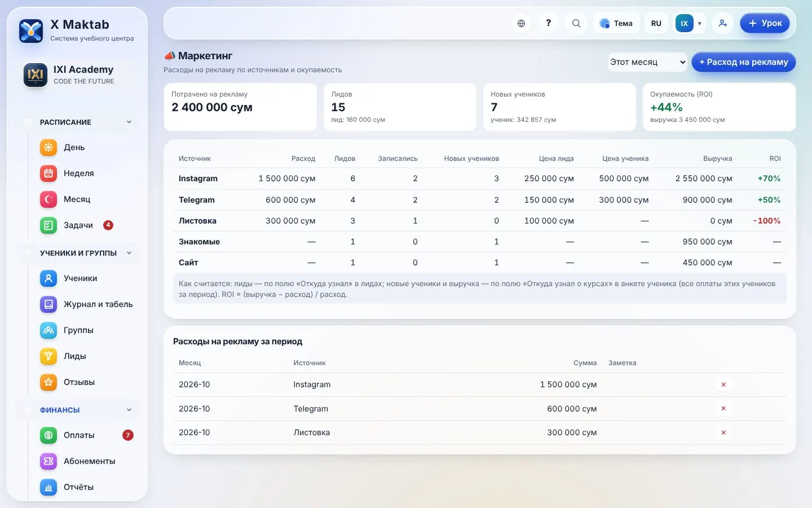Click the Группы people icon
Image resolution: width=812 pixels, height=508 pixels.
pyautogui.click(x=48, y=330)
